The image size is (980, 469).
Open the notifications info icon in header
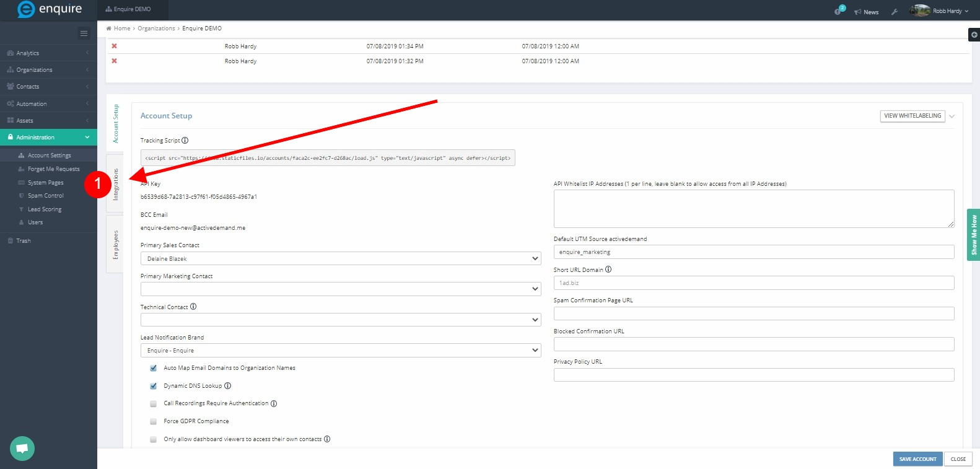(x=839, y=11)
